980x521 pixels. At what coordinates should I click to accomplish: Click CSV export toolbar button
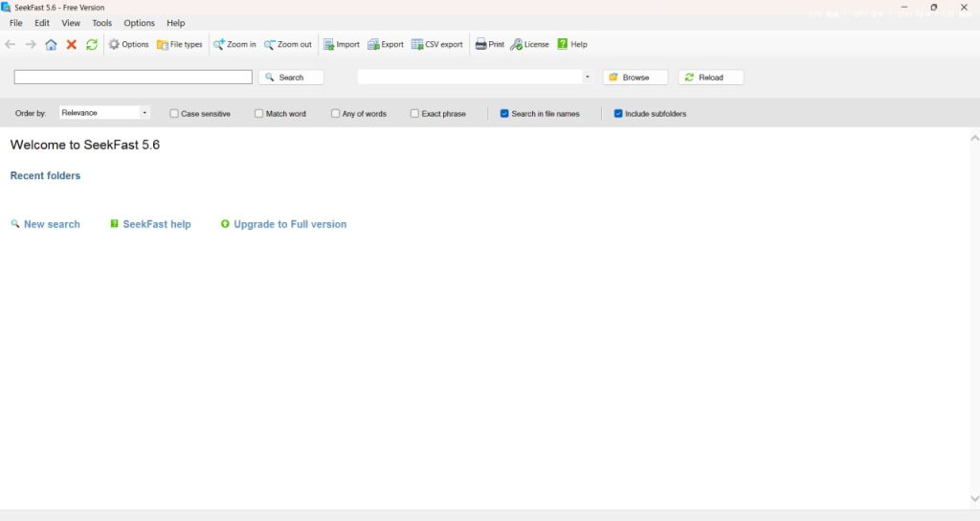[x=436, y=44]
